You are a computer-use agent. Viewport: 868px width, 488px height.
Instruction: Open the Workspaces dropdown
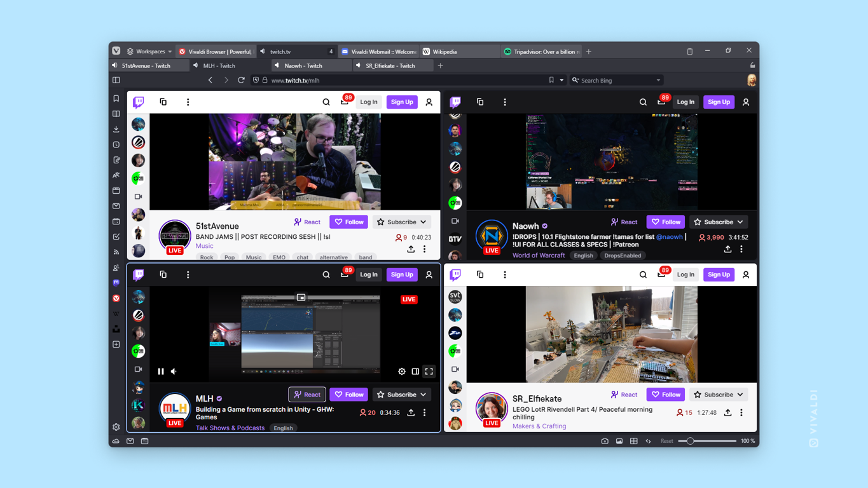pos(149,51)
